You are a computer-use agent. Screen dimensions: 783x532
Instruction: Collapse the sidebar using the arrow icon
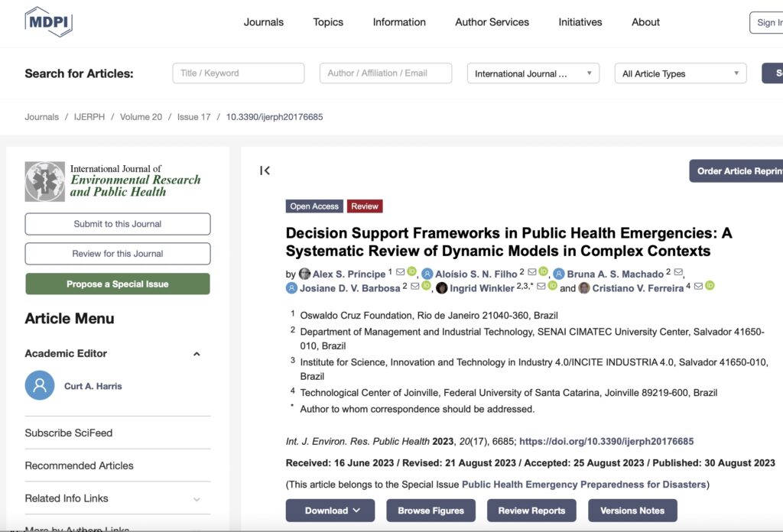tap(265, 170)
